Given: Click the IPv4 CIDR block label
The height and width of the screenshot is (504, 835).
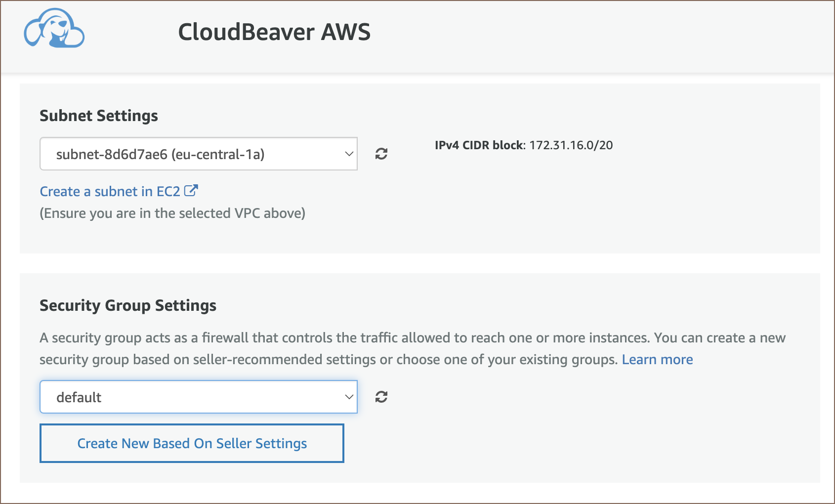Looking at the screenshot, I should (479, 145).
